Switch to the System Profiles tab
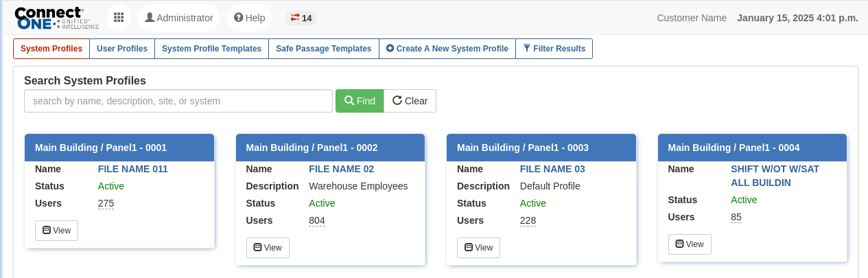The image size is (868, 278). 51,49
